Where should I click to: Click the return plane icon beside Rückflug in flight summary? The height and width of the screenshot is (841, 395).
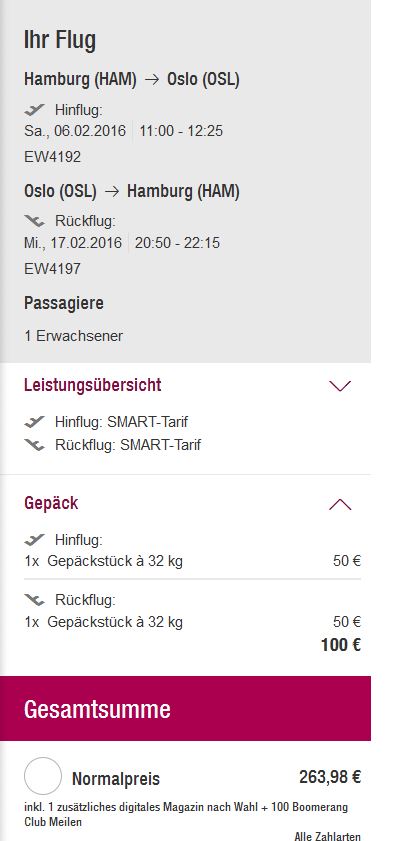pos(34,220)
